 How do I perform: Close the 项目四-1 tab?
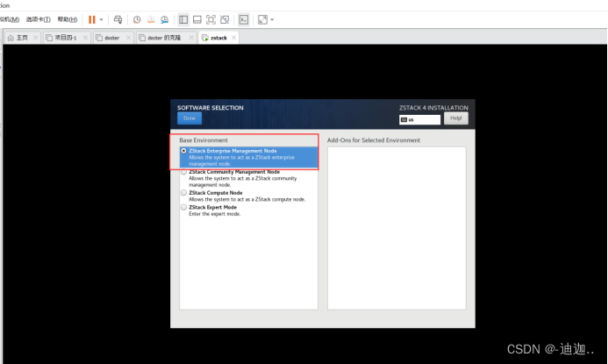click(85, 38)
